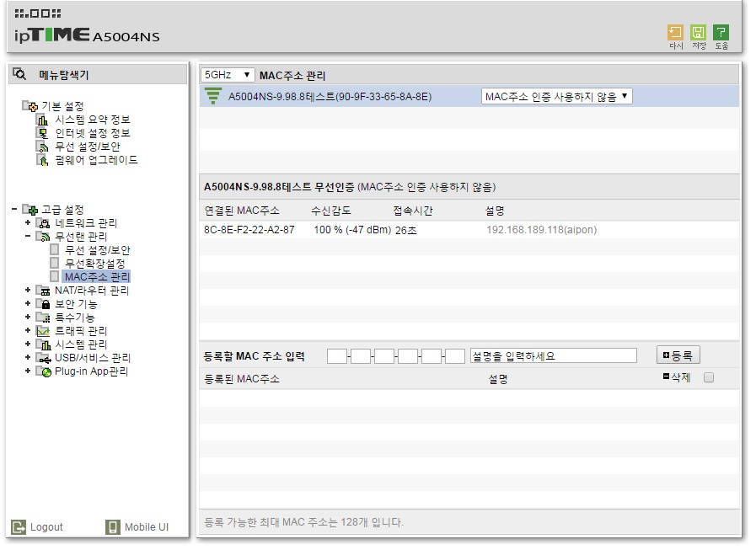Viewport: 756px width, 550px height.
Task: Collapse the 무선랜 관리 tree node
Action: click(x=28, y=236)
